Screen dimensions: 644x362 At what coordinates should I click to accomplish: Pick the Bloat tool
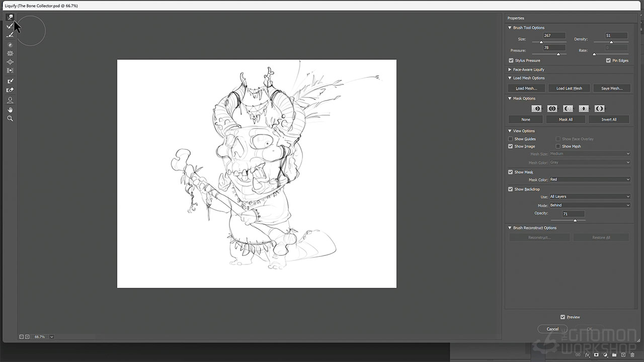[10, 62]
